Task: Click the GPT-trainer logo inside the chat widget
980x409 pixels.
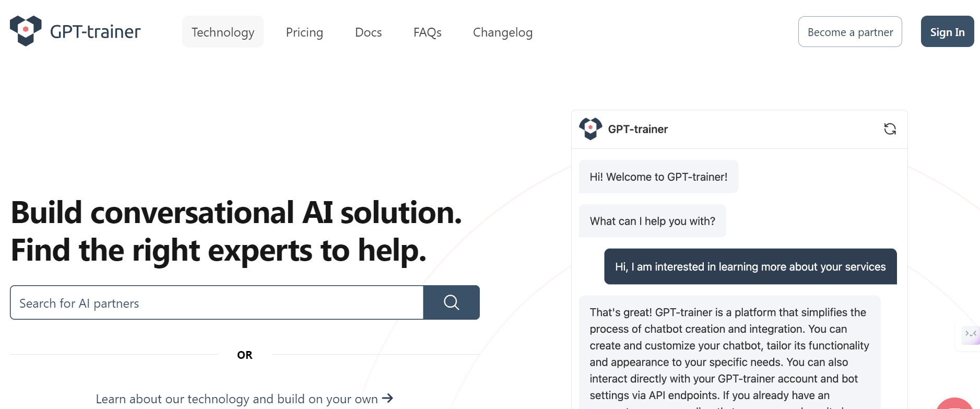Action: [591, 128]
